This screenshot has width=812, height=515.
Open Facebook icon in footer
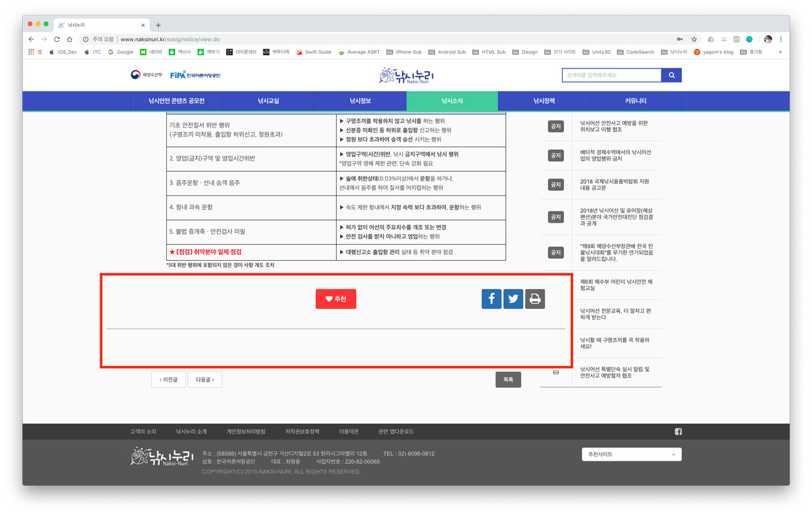pos(678,431)
